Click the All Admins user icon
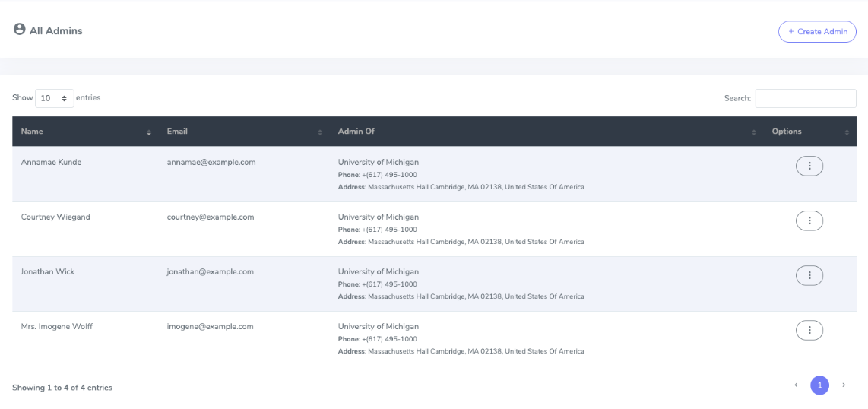 20,30
